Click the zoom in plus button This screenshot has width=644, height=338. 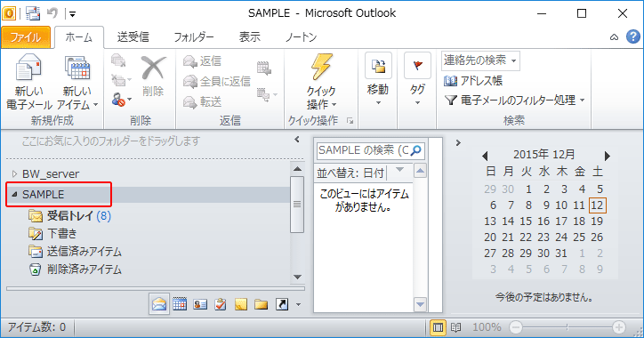[x=618, y=327]
